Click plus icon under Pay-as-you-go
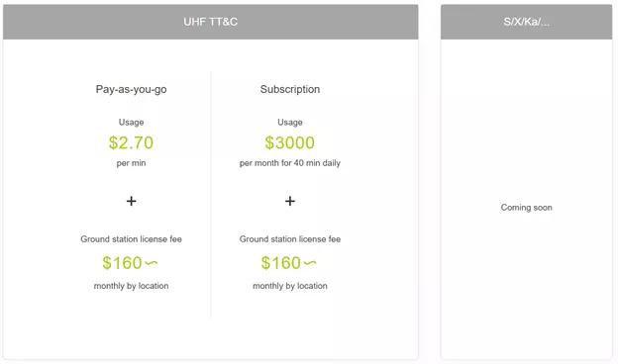The width and height of the screenshot is (618, 364). pyautogui.click(x=132, y=201)
